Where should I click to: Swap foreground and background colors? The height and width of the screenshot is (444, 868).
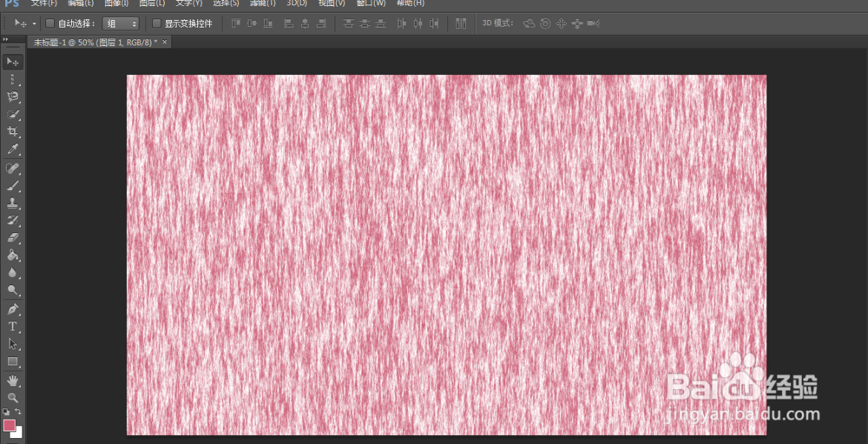(18, 412)
